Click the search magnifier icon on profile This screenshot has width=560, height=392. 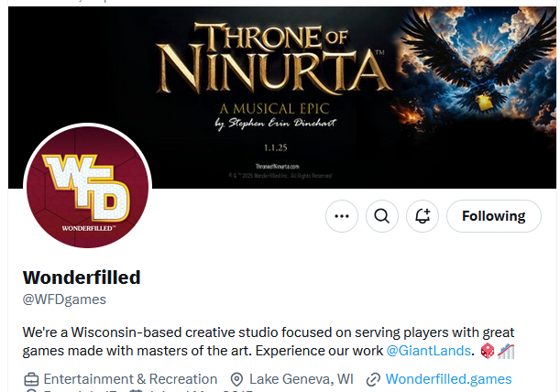pos(382,216)
